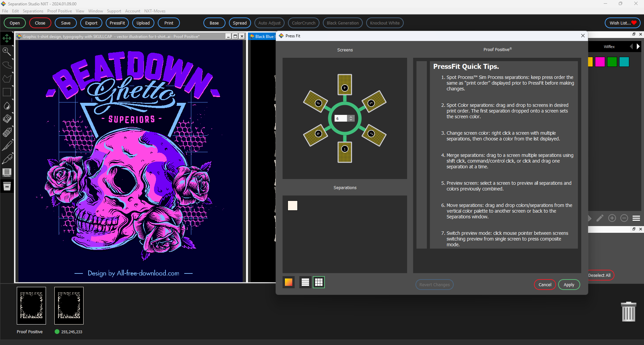Select the ink drop tool
The height and width of the screenshot is (345, 644).
pos(7,106)
